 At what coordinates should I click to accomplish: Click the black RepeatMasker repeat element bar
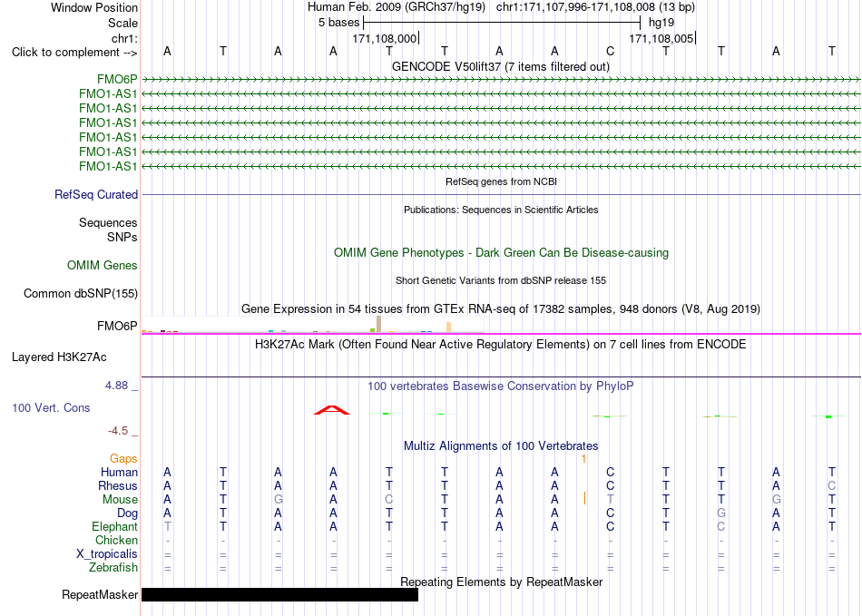click(x=279, y=594)
